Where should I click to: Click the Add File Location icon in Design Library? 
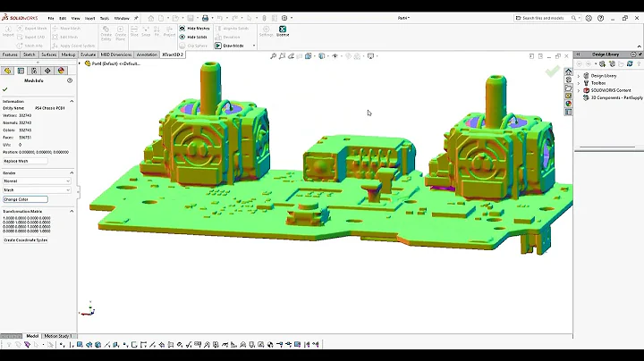[612, 64]
